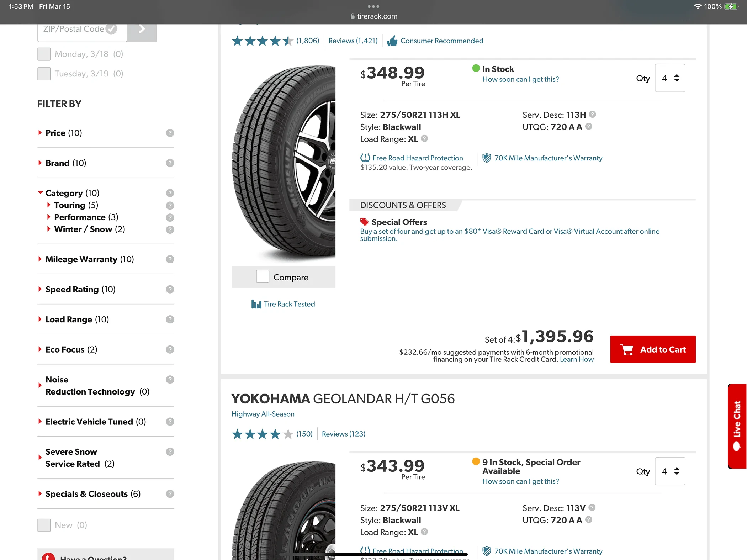Click Learn How financing link
The image size is (747, 560).
[x=577, y=359]
